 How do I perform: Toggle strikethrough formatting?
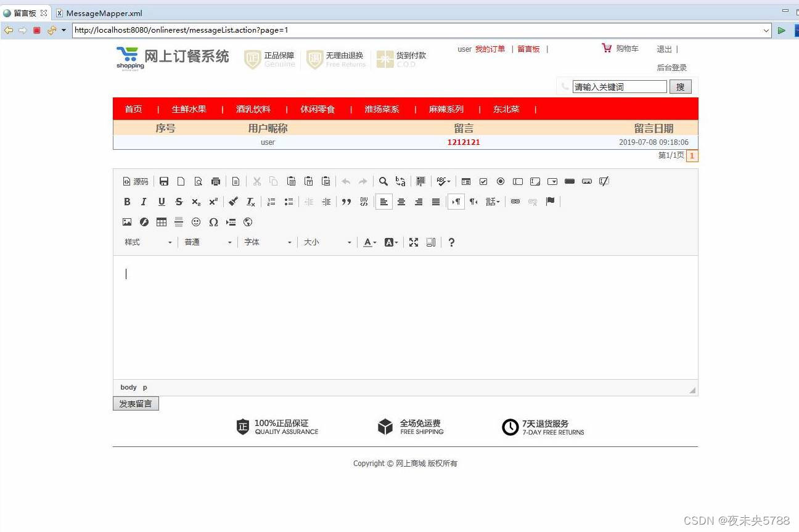[179, 202]
